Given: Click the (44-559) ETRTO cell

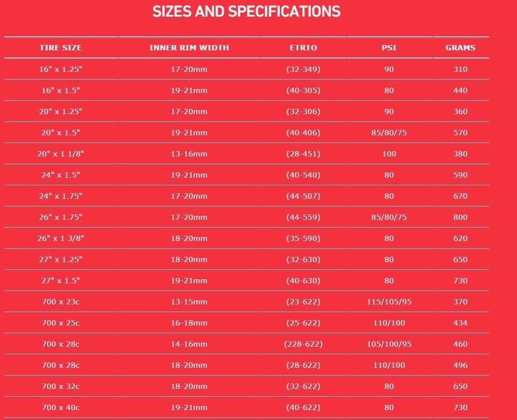Looking at the screenshot, I should [303, 217].
